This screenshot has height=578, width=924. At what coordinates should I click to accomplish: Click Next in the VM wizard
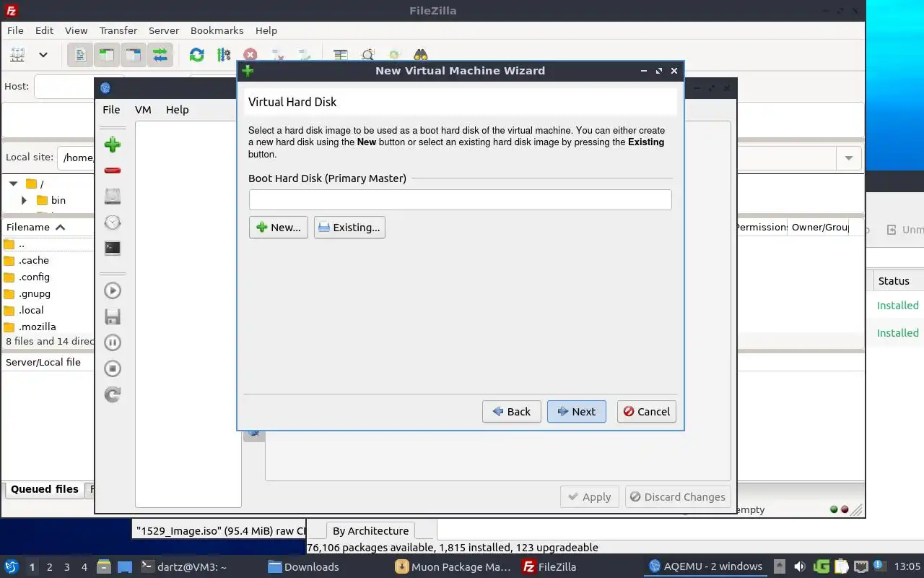577,411
